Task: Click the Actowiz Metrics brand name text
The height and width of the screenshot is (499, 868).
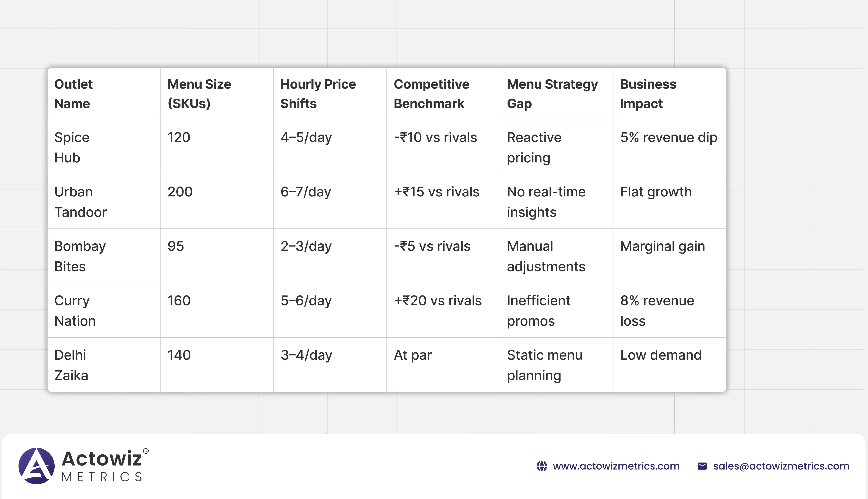Action: click(x=102, y=466)
